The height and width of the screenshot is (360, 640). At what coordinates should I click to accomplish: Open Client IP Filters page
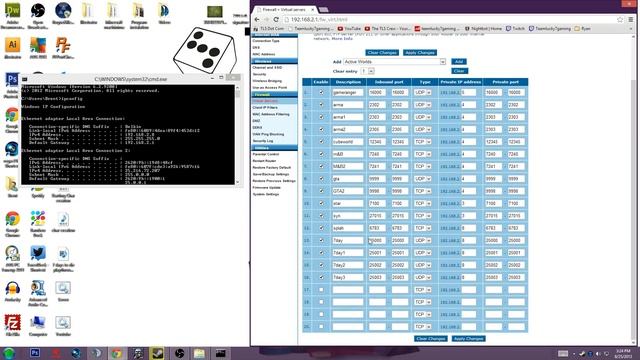pyautogui.click(x=265, y=107)
